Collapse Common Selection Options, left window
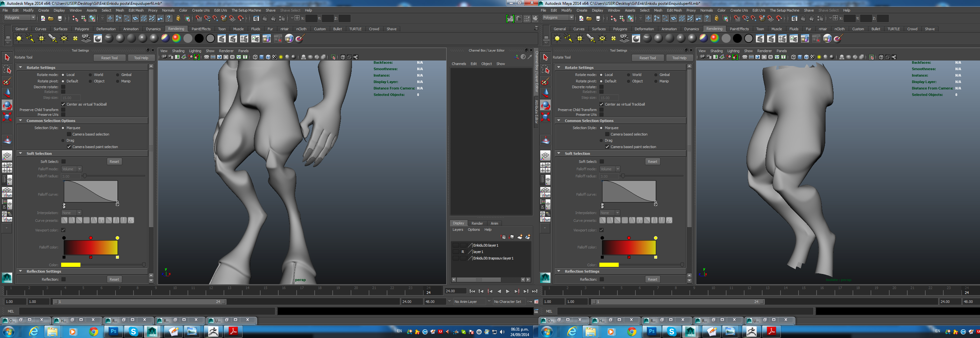 21,121
